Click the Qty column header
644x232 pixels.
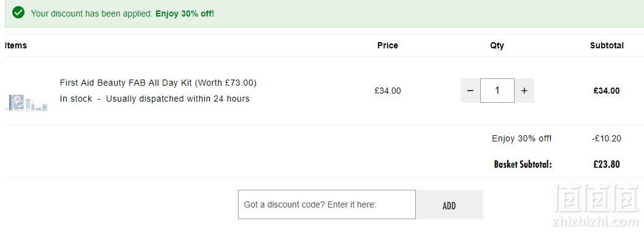[497, 45]
